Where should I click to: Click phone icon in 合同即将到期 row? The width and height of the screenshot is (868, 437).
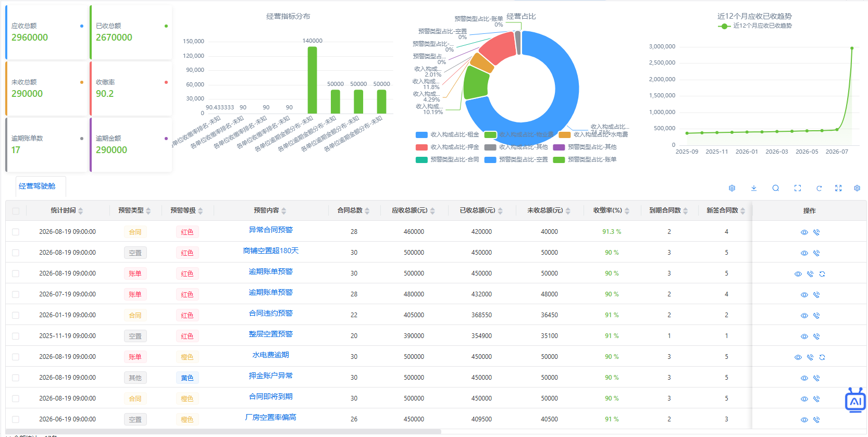click(816, 399)
